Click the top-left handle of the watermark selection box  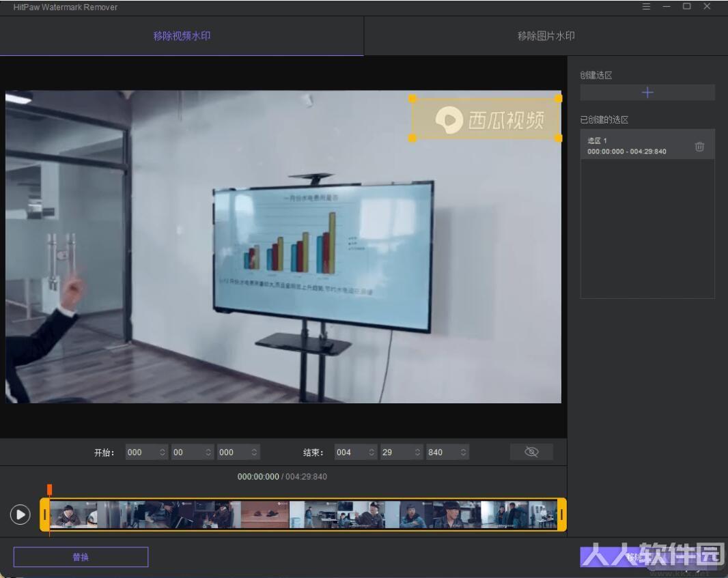(x=412, y=98)
